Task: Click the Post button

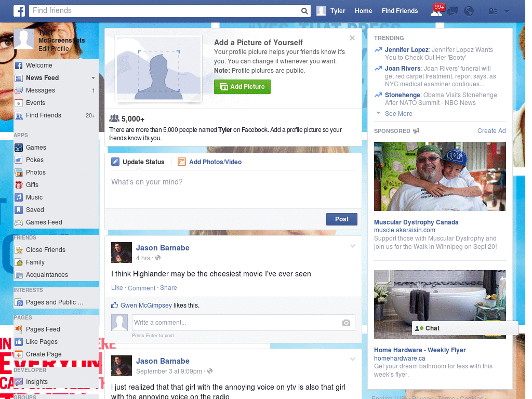Action: click(342, 219)
